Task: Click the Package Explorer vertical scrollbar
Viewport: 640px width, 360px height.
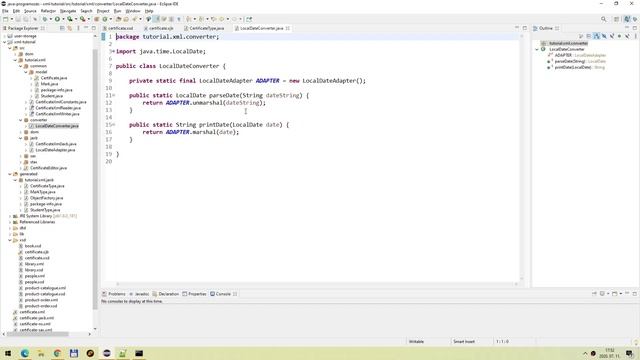Action: [95, 180]
